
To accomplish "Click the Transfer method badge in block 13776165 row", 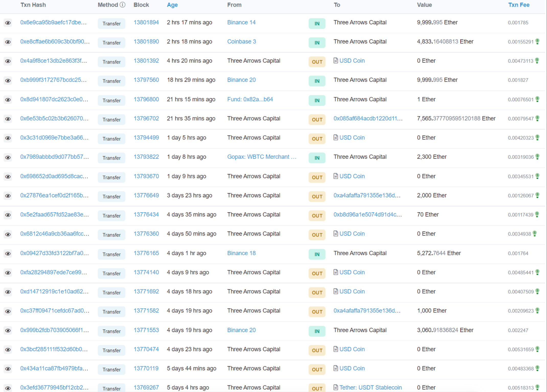I will pyautogui.click(x=111, y=254).
